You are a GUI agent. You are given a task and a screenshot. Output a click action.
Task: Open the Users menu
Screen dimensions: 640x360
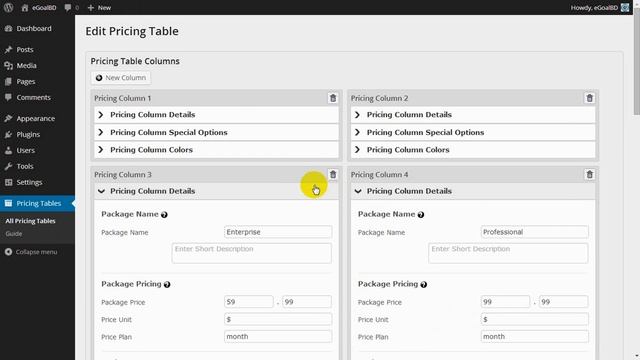pos(25,150)
